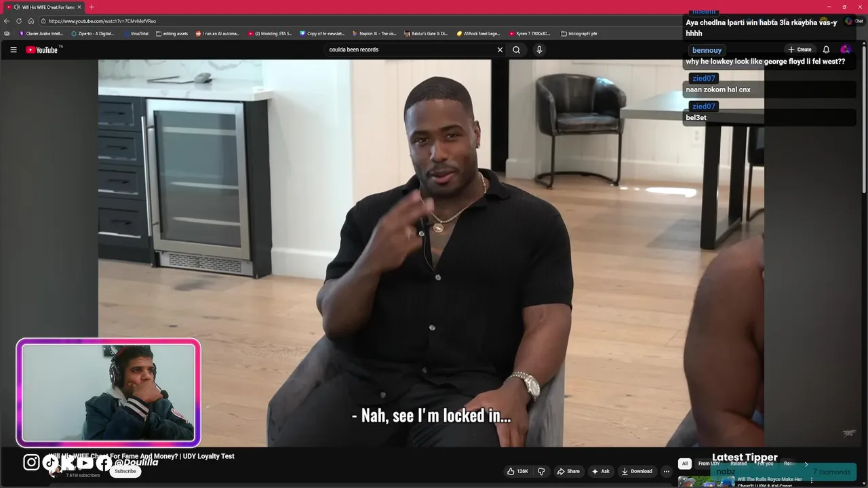Start voice search with the microphone
The image size is (868, 488).
click(x=539, y=49)
